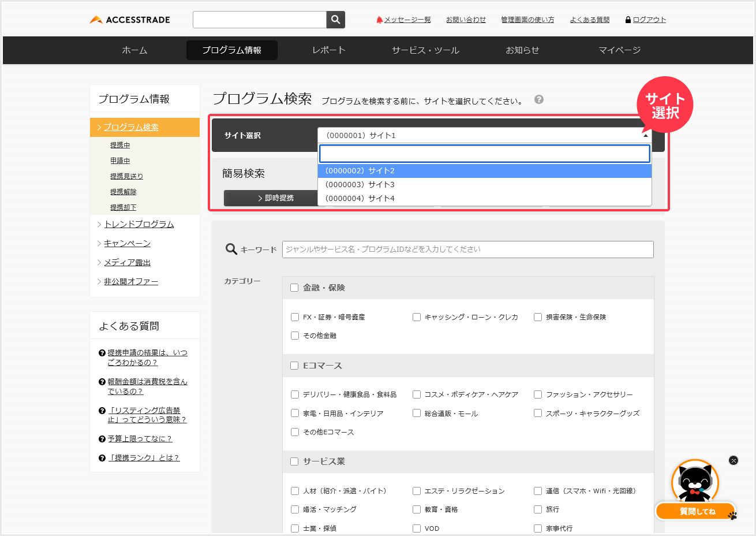Open プログラム検索 in sidebar
Image resolution: width=756 pixels, height=536 pixels.
(x=131, y=127)
